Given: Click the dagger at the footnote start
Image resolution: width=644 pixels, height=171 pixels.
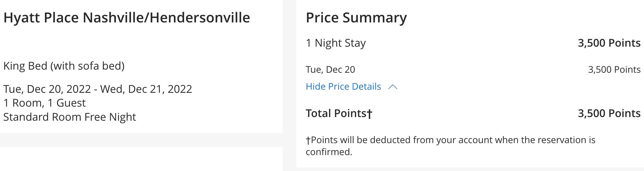Looking at the screenshot, I should (x=308, y=140).
